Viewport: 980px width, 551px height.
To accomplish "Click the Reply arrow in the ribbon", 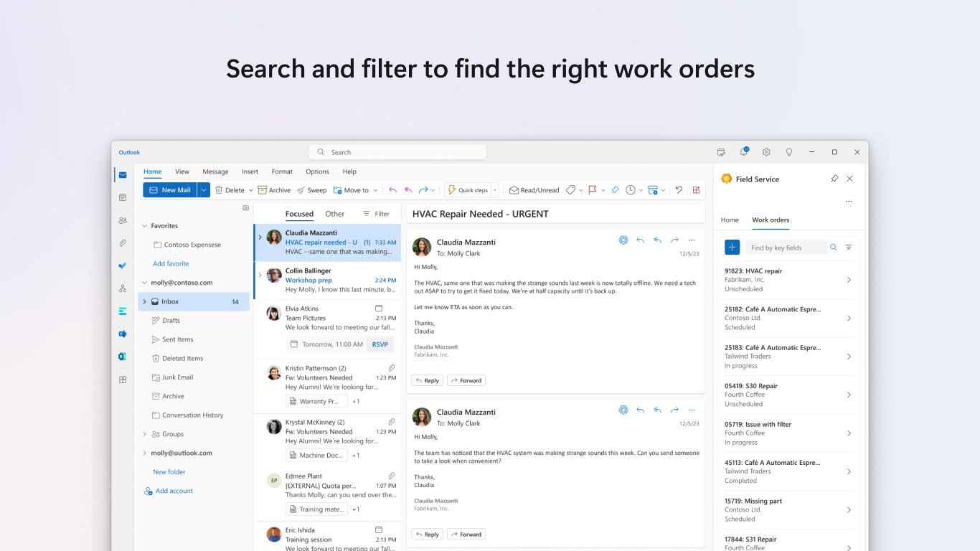I will pyautogui.click(x=392, y=190).
